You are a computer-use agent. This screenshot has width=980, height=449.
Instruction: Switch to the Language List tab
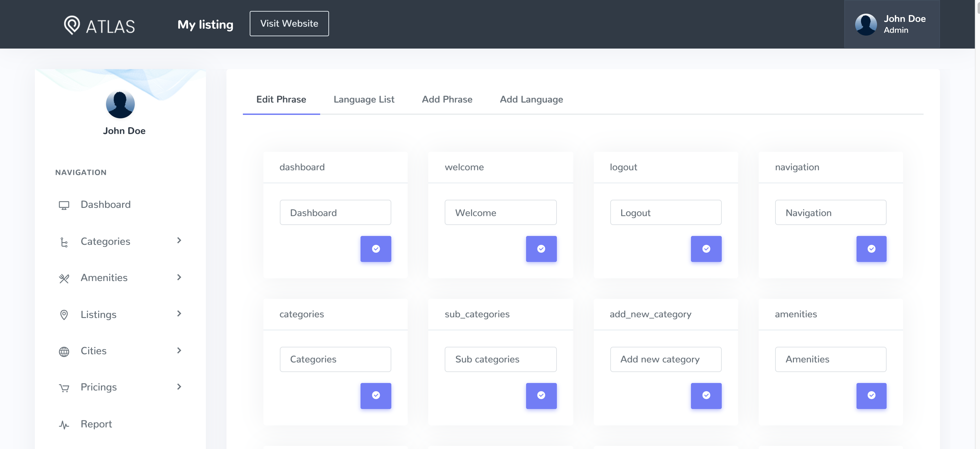tap(364, 99)
